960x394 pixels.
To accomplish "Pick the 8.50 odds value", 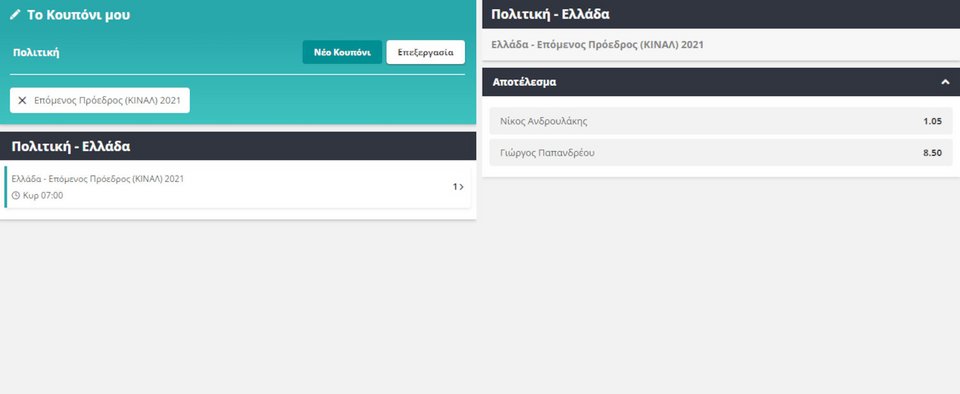I will [x=932, y=153].
